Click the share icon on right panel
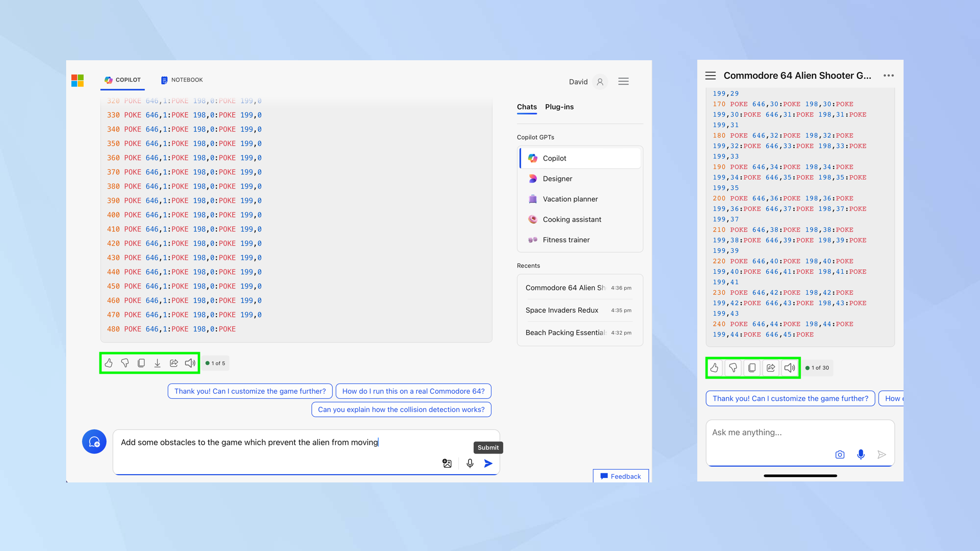The height and width of the screenshot is (551, 980). tap(771, 367)
